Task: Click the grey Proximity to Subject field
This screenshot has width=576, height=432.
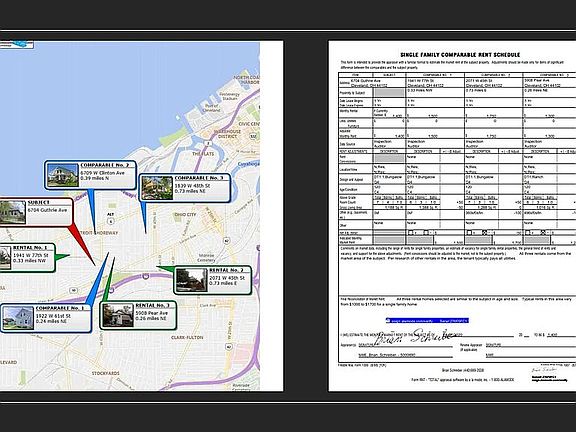Action: [x=389, y=93]
